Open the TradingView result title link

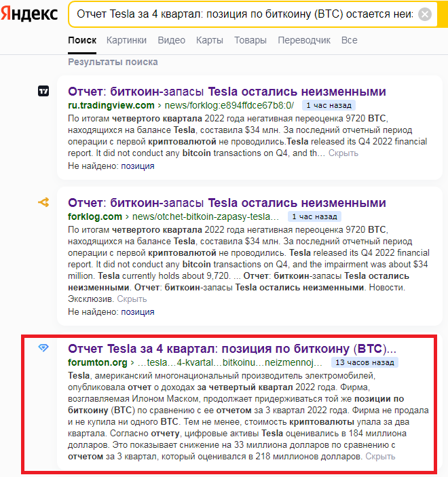[227, 92]
